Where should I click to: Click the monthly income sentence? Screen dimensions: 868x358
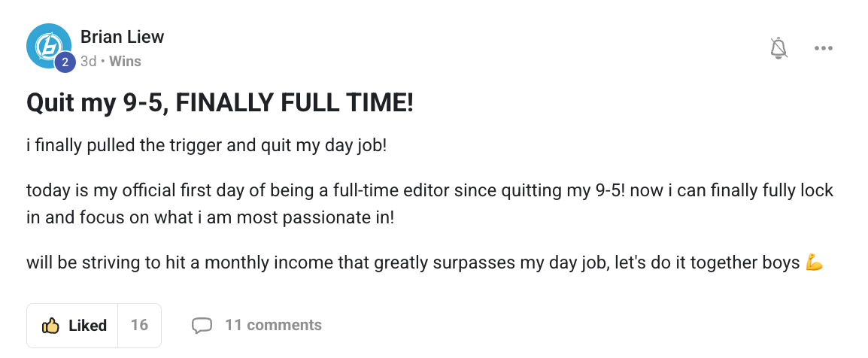point(412,263)
